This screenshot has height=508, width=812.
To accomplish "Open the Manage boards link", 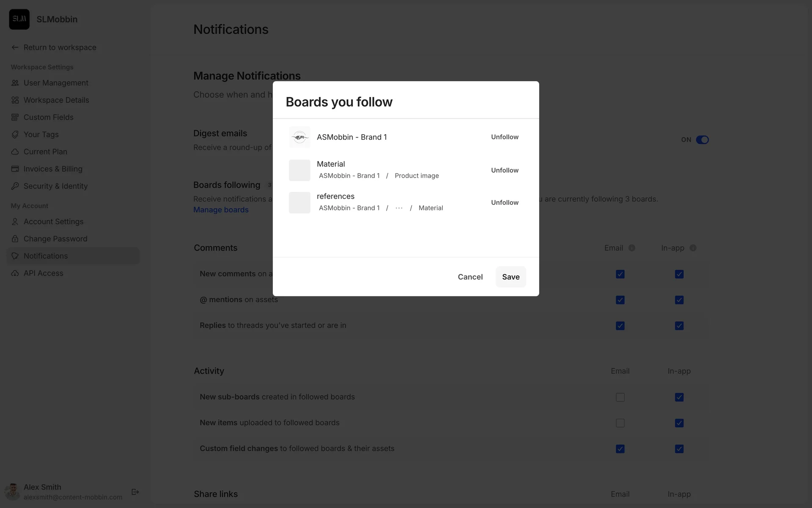I will [x=221, y=210].
